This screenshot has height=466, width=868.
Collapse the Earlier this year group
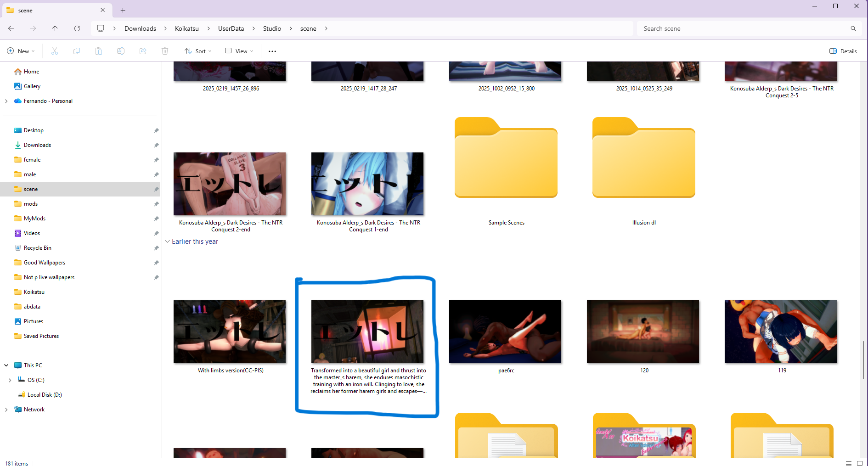(168, 241)
